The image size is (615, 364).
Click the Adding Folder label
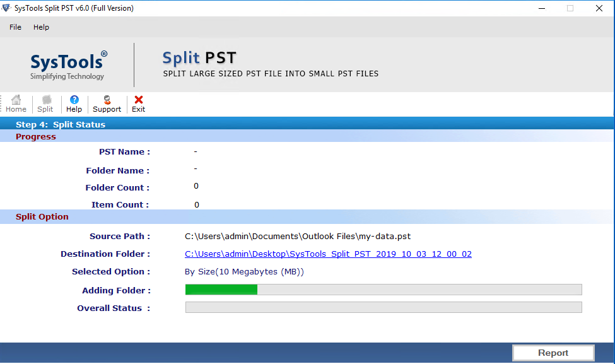[117, 291]
